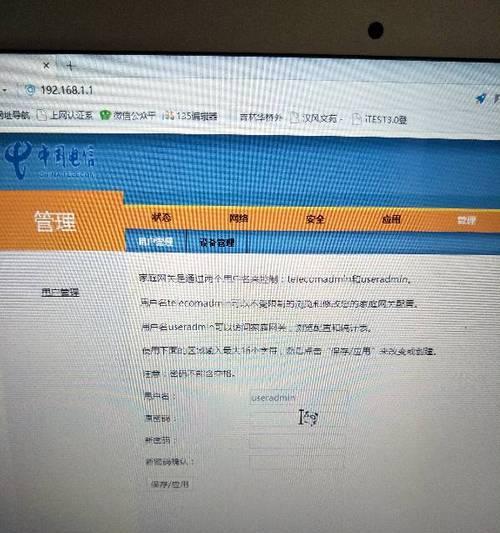Image resolution: width=500 pixels, height=533 pixels.
Task: Open the 状态 menu tab
Action: pyautogui.click(x=161, y=217)
